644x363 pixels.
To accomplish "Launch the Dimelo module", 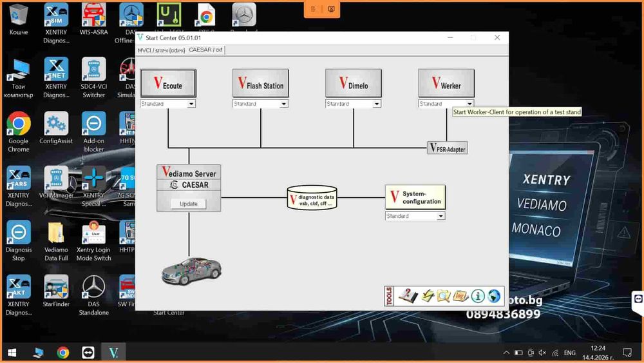I will tap(353, 83).
